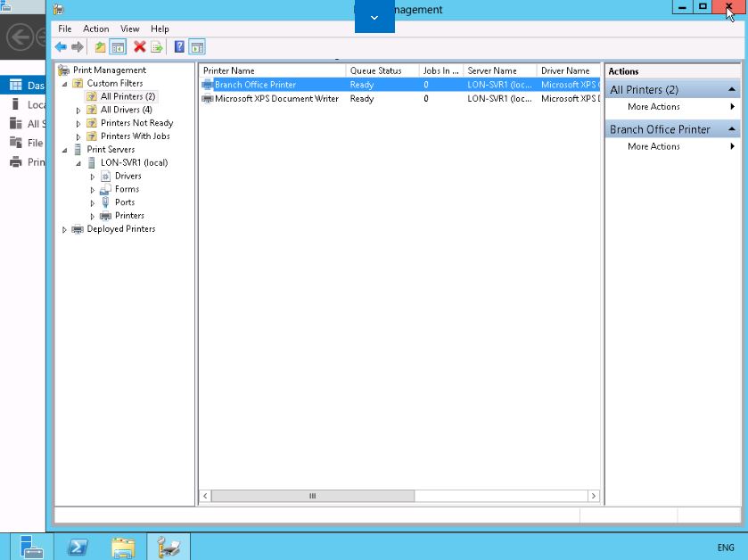Click the Up one level toolbar icon
748x560 pixels.
point(100,46)
